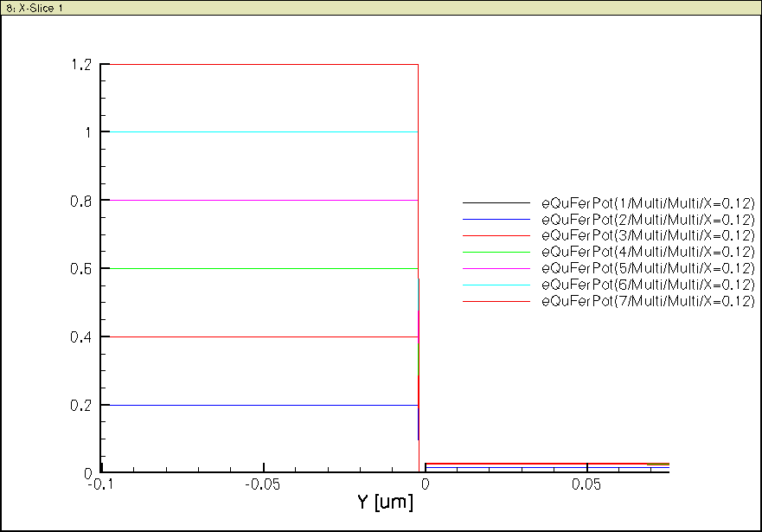The image size is (762, 532).
Task: Select the black line sample for curve 1
Action: (496, 203)
